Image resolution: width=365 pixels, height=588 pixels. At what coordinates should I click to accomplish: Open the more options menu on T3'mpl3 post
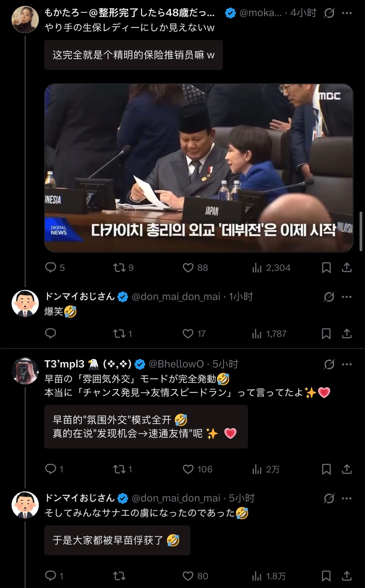347,364
